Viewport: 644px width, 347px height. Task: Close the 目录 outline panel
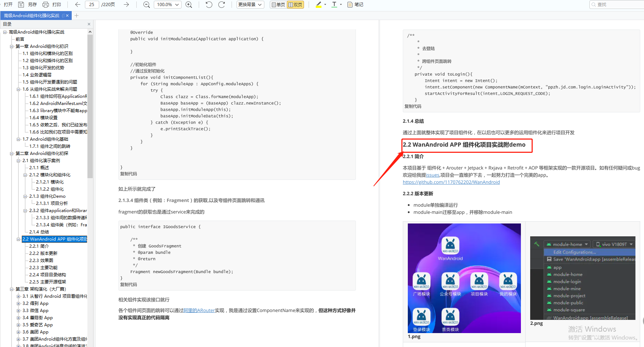click(89, 24)
